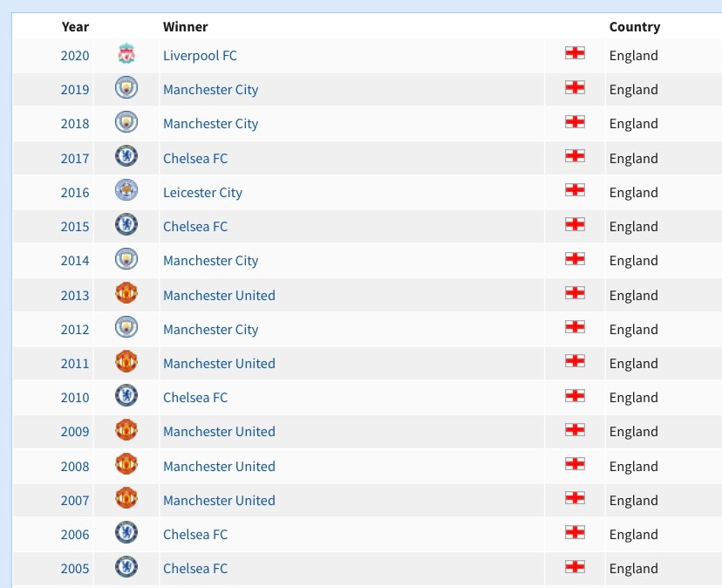Select the 2018 year link

tap(75, 123)
